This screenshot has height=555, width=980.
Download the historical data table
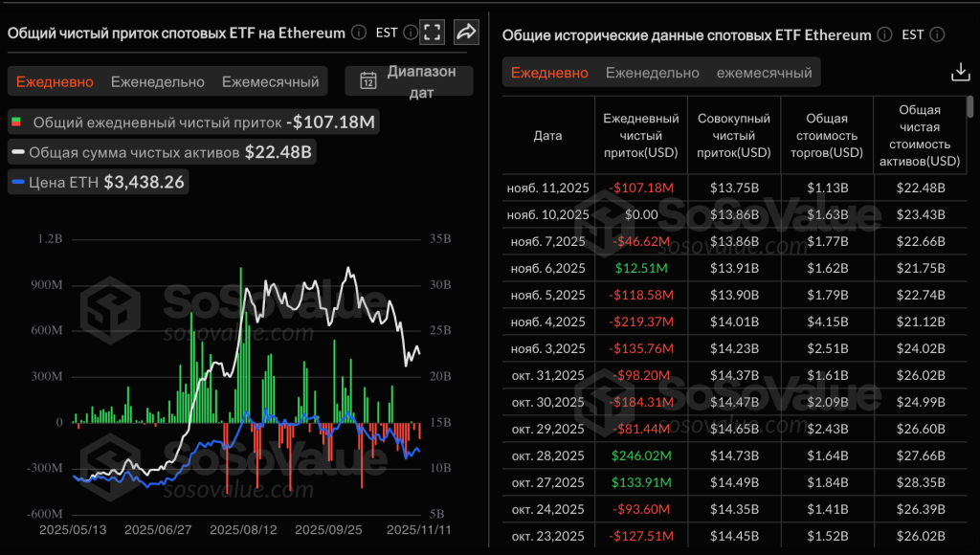tap(960, 73)
